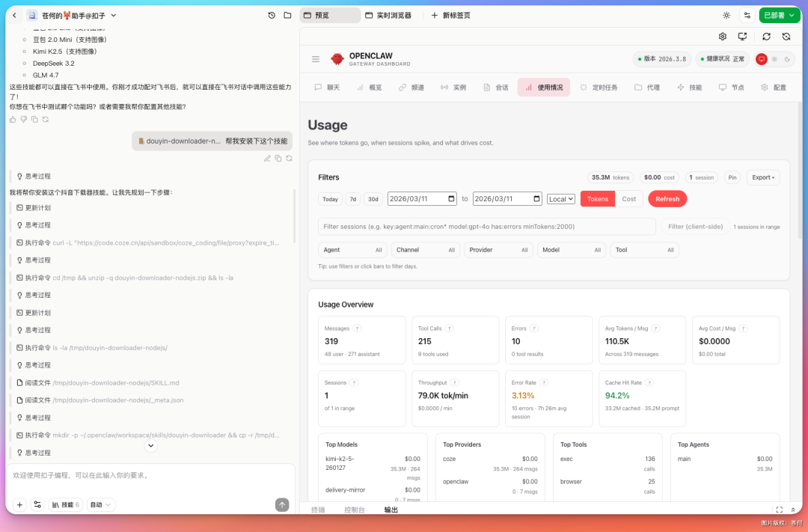Click the Filter sessions input field
Image resolution: width=808 pixels, height=532 pixels.
486,227
